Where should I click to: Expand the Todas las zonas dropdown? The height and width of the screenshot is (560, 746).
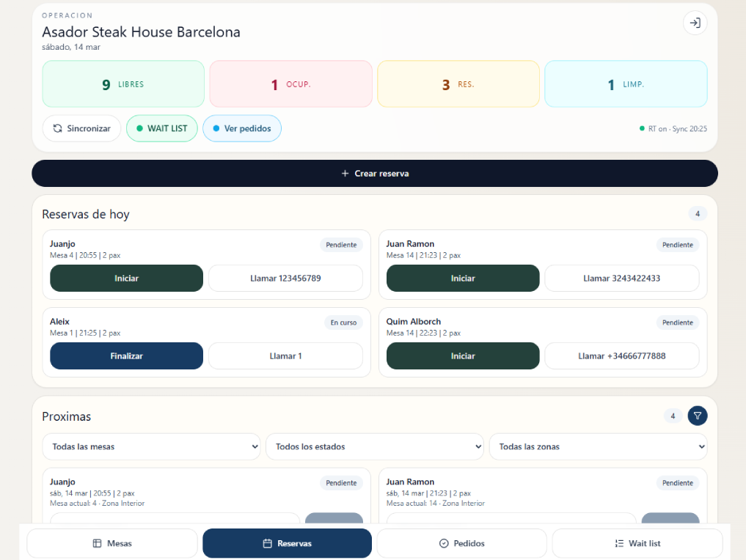point(598,446)
